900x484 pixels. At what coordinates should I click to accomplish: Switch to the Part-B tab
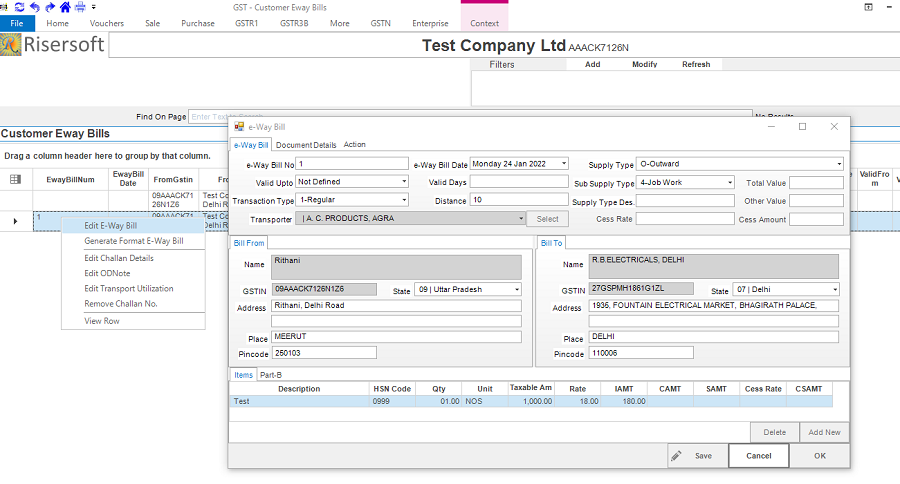(270, 375)
